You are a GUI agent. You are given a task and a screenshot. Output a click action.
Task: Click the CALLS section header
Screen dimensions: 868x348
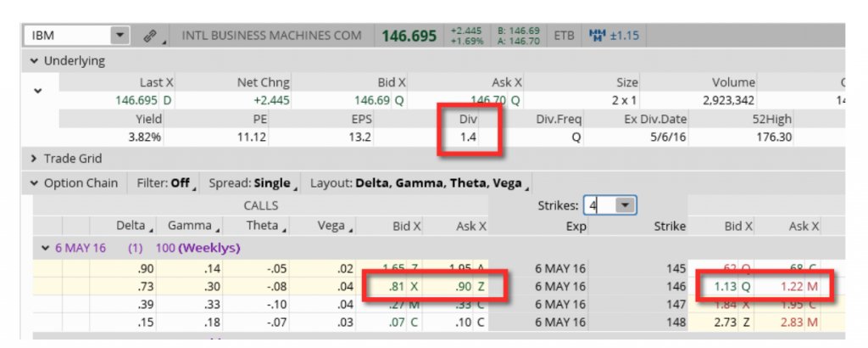(261, 205)
